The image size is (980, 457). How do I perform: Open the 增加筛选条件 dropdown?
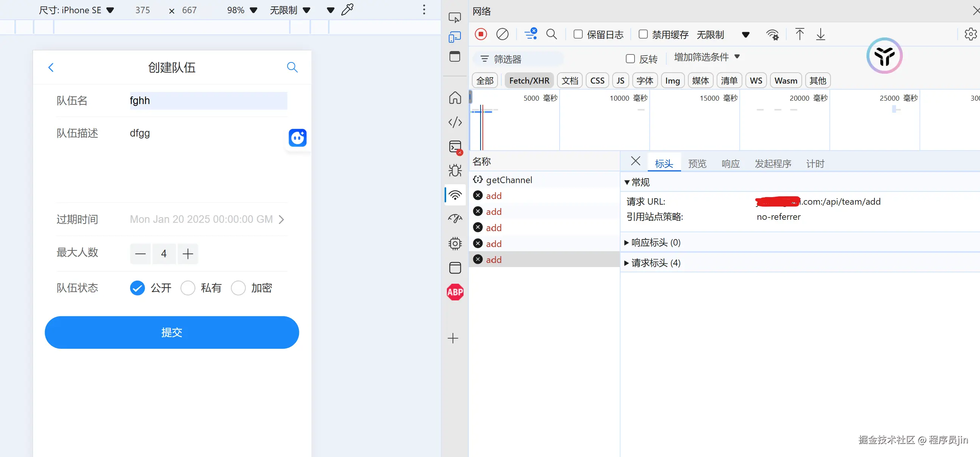(706, 57)
